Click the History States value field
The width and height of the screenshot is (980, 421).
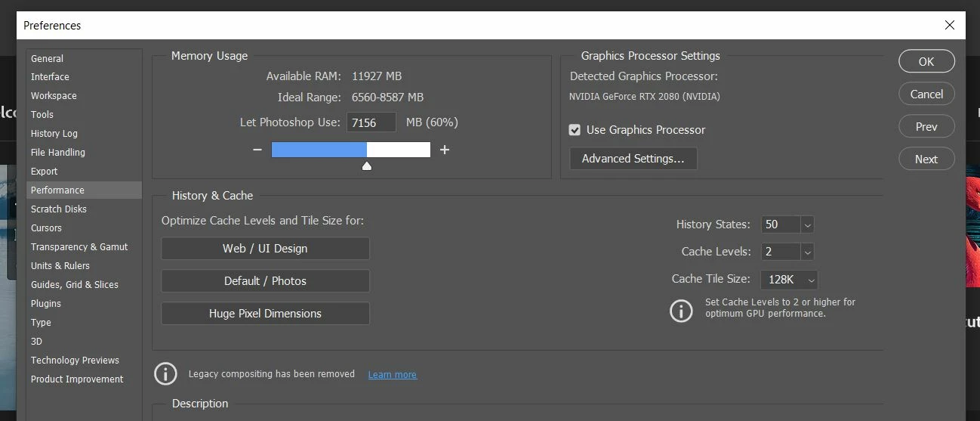click(x=781, y=224)
